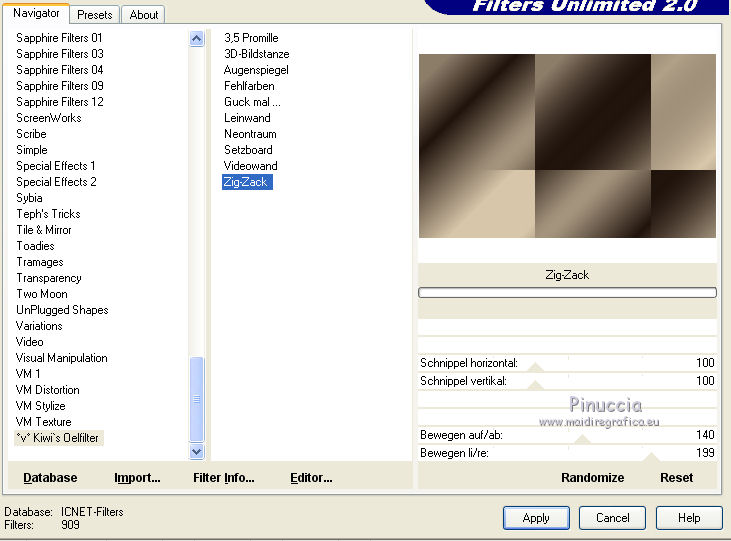Select the VM Stylize category
731x541 pixels.
41,406
